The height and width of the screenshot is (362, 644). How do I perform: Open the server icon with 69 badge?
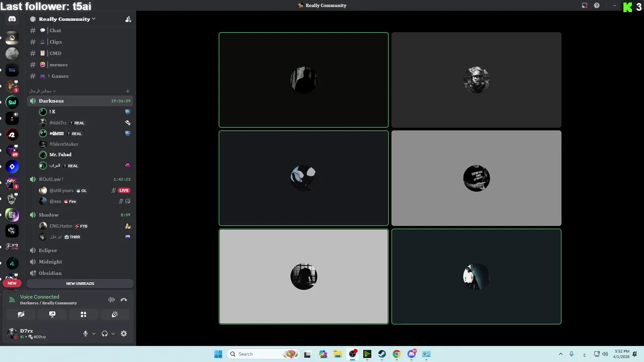tap(12, 150)
